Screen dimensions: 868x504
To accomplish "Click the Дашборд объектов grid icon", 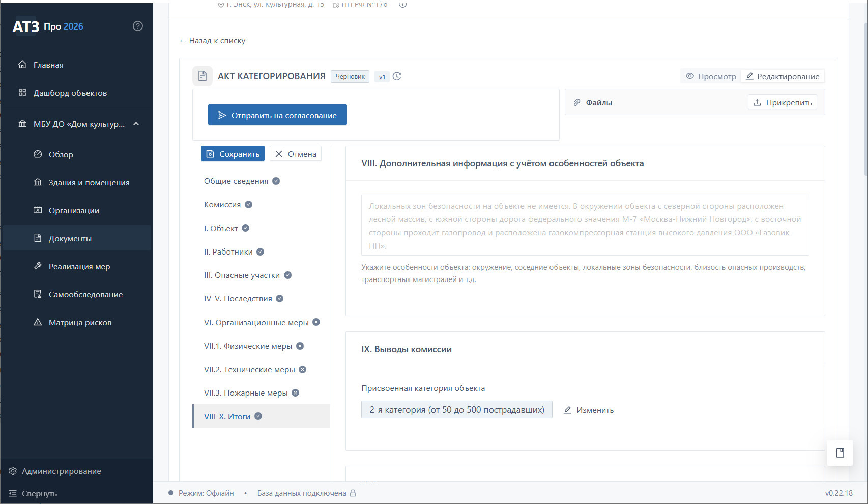I will pos(22,93).
